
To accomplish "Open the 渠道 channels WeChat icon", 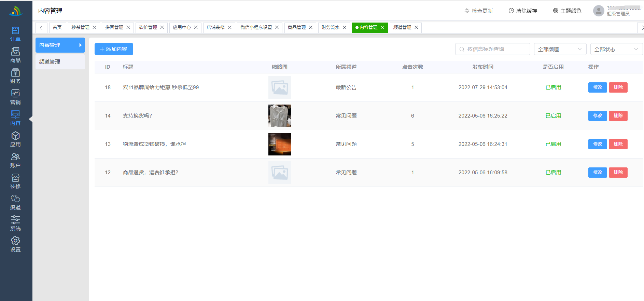I will click(15, 203).
